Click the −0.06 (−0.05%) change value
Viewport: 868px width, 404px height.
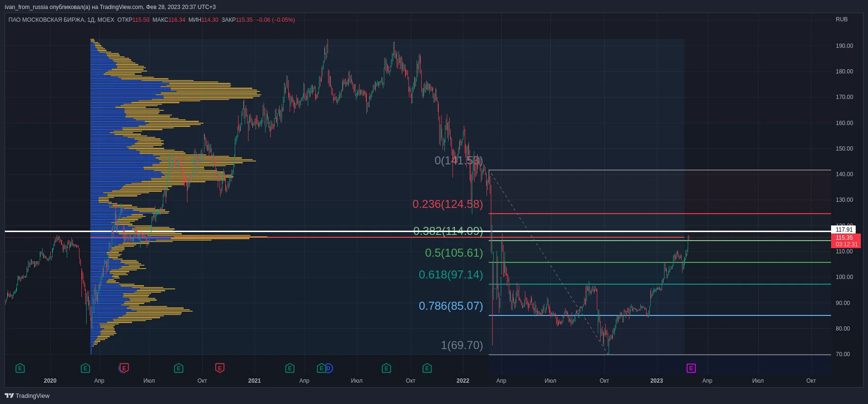[275, 20]
